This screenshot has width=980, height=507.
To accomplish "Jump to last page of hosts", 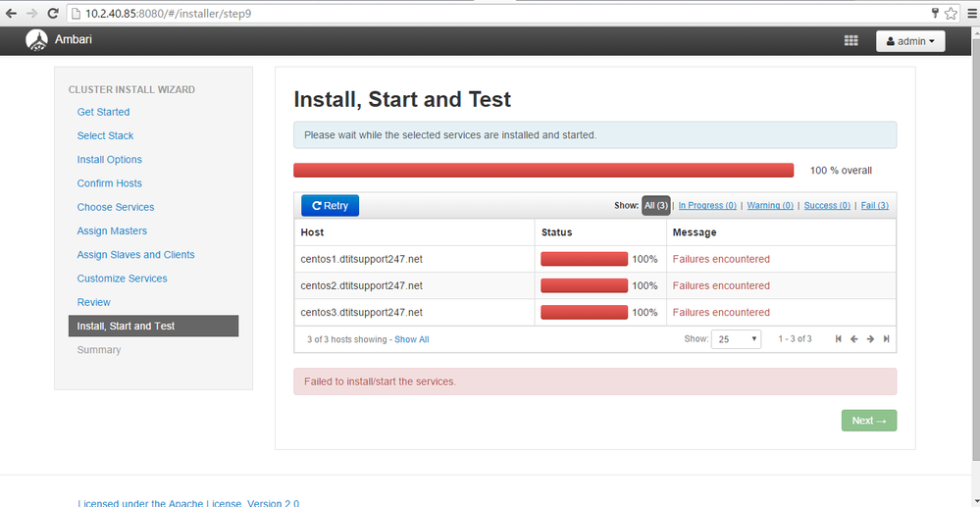I will (886, 339).
